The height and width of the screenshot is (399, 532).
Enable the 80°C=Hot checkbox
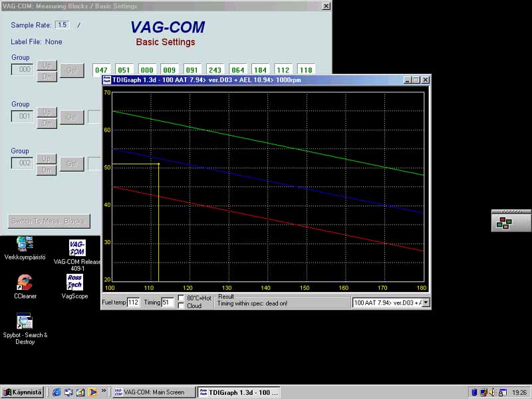(182, 299)
